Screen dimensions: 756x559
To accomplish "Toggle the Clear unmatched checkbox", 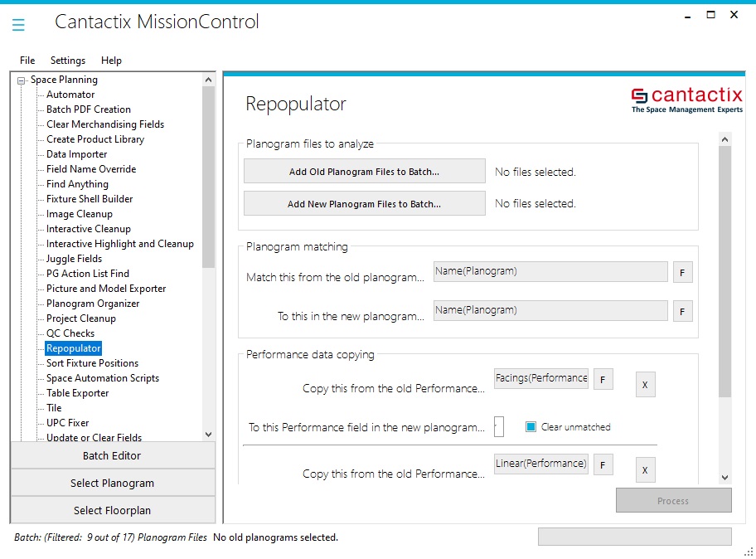I will [x=531, y=427].
